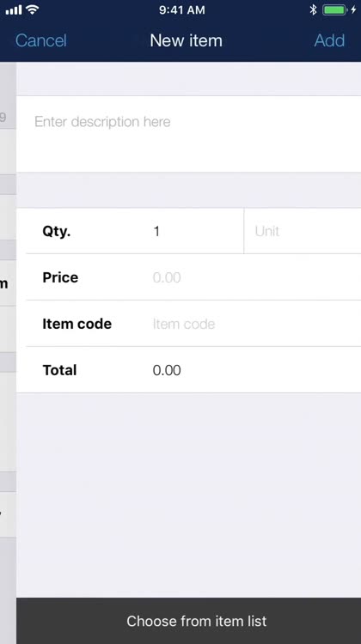Tap the Cancel button
The image size is (361, 644).
(x=40, y=40)
